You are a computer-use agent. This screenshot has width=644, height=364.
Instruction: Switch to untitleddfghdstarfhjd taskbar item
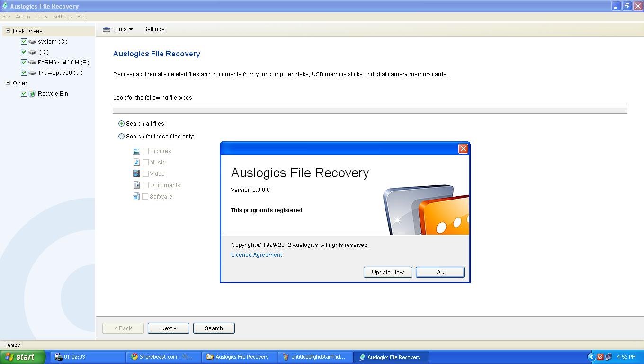[x=315, y=357]
